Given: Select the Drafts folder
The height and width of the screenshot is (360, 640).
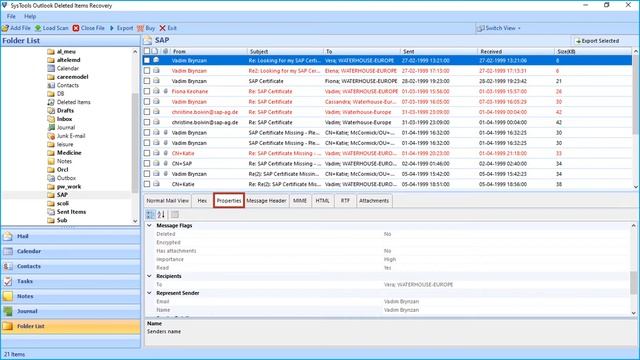Looking at the screenshot, I should click(61, 111).
